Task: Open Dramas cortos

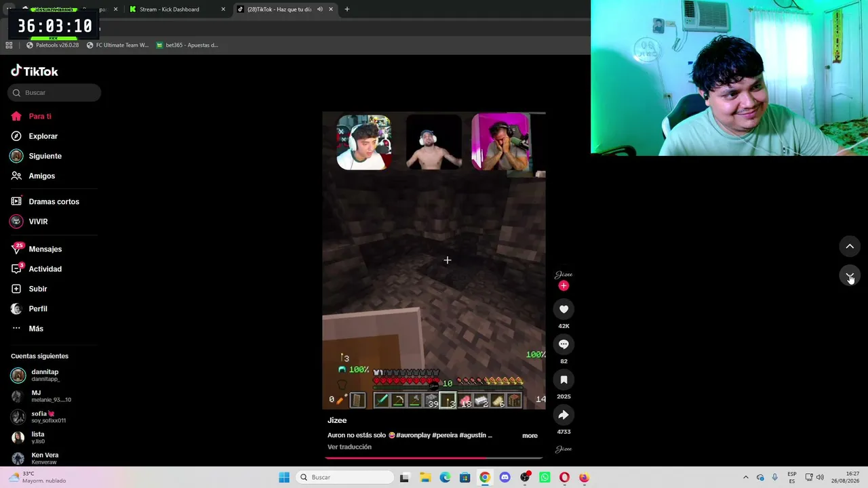Action: [45, 201]
